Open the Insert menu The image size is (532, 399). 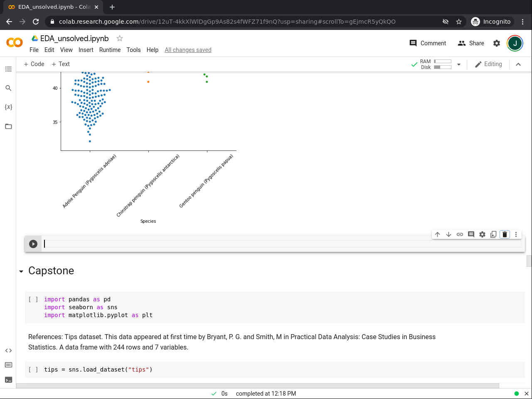[x=86, y=50]
